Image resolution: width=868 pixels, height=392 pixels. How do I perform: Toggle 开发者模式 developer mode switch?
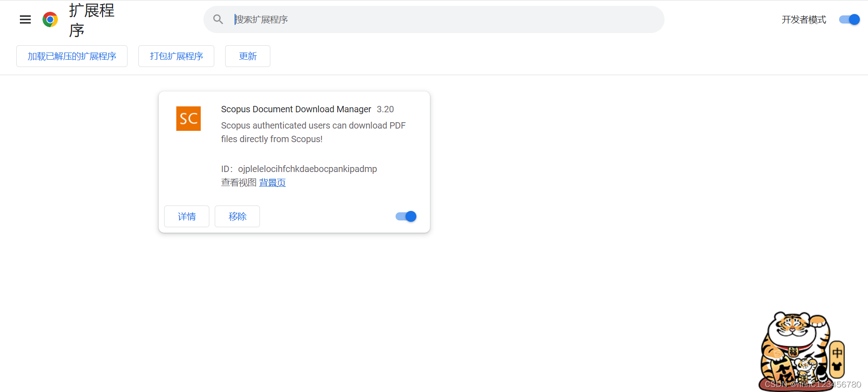click(x=849, y=19)
